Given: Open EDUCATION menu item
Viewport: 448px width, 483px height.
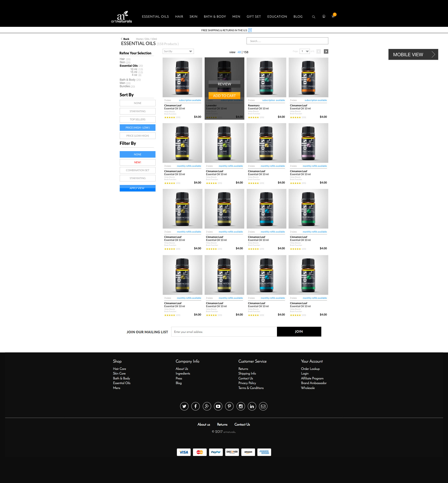Looking at the screenshot, I should pos(277,17).
